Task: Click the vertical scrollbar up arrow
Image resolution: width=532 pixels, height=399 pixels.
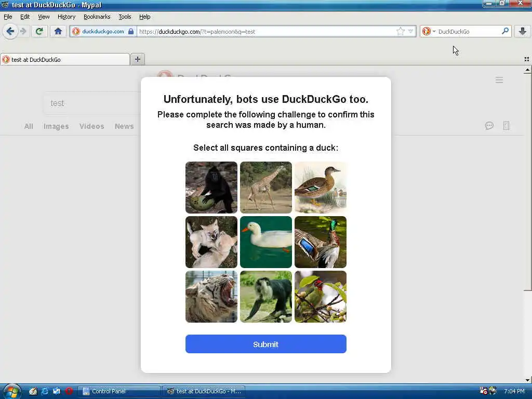Action: tap(527, 70)
